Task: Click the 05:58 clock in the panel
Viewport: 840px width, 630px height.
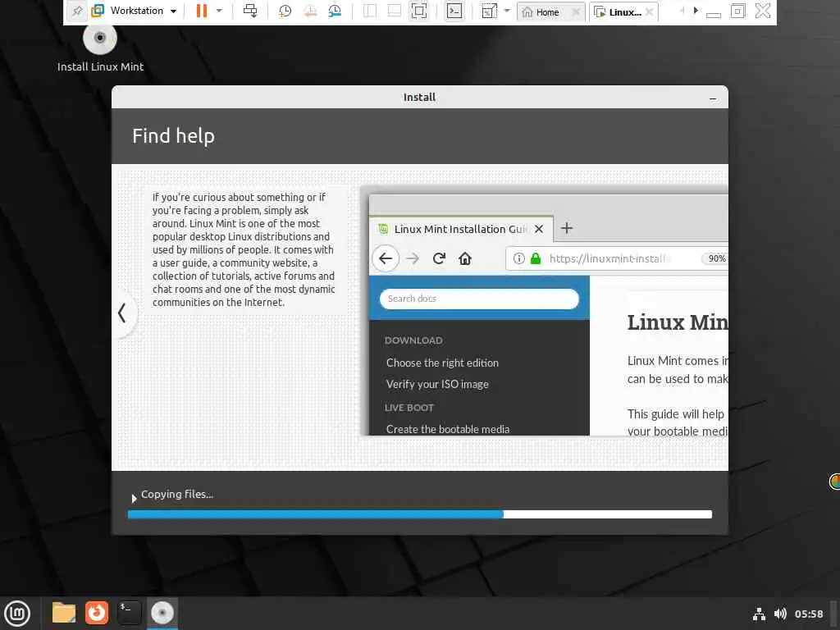Action: [808, 614]
